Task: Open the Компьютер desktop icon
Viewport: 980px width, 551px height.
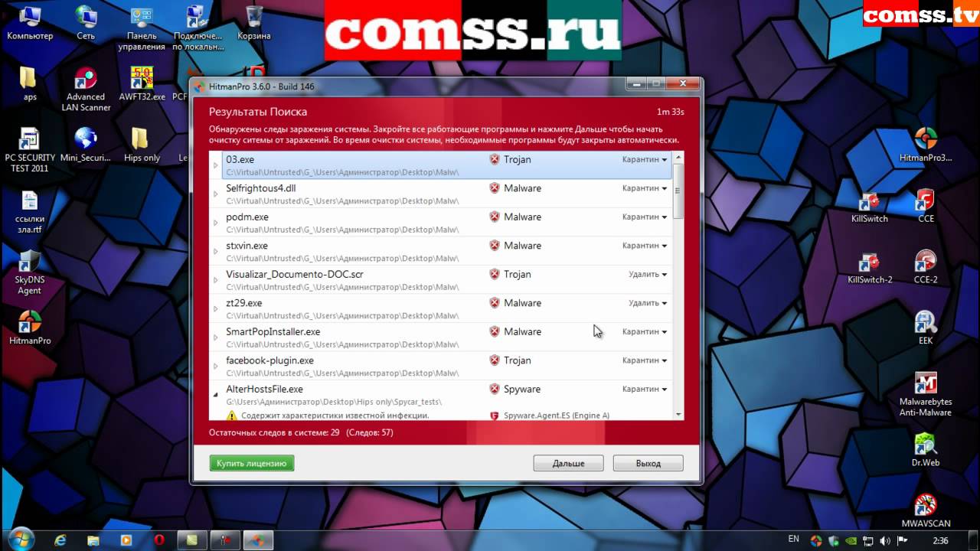Action: coord(29,22)
